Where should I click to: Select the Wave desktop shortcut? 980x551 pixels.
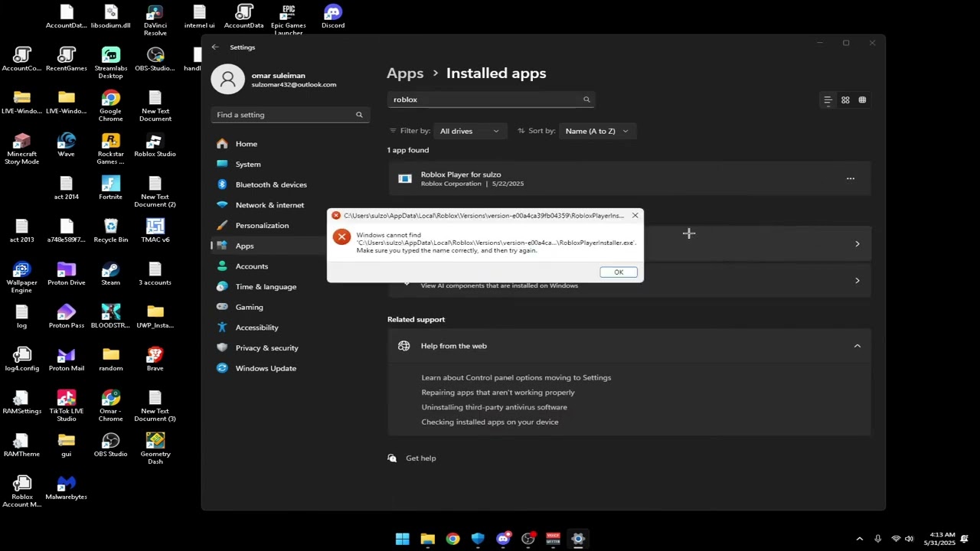67,145
